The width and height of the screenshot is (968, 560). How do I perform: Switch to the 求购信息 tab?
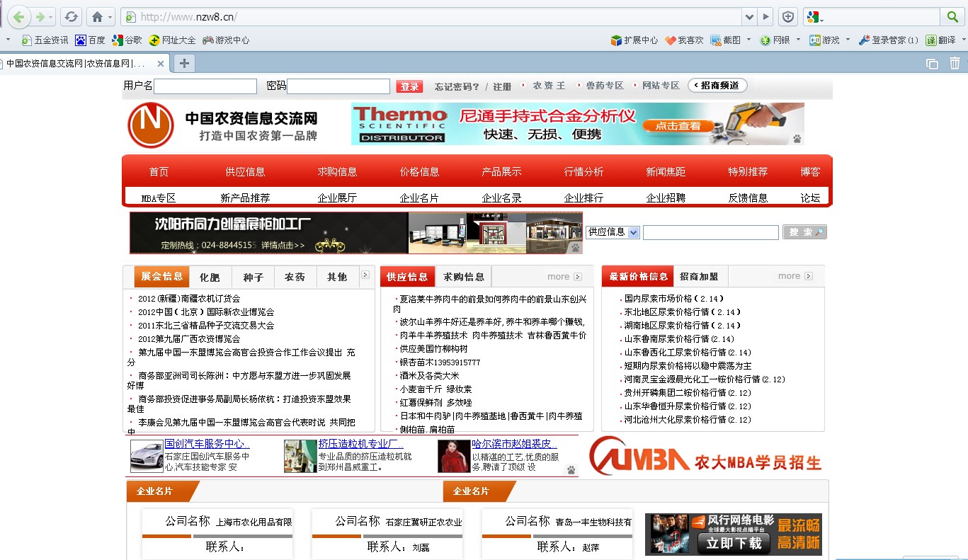tap(464, 277)
